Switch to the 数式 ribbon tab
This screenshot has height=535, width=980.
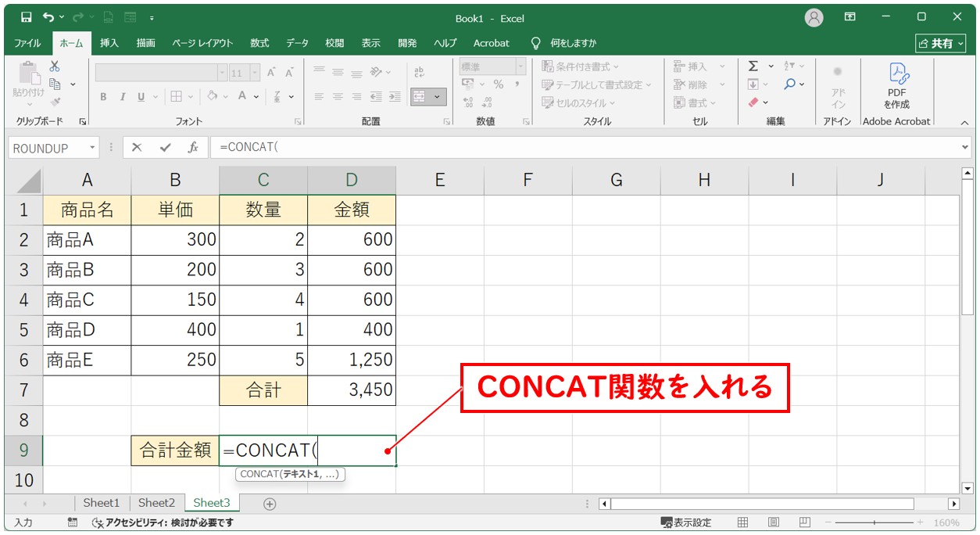[259, 43]
